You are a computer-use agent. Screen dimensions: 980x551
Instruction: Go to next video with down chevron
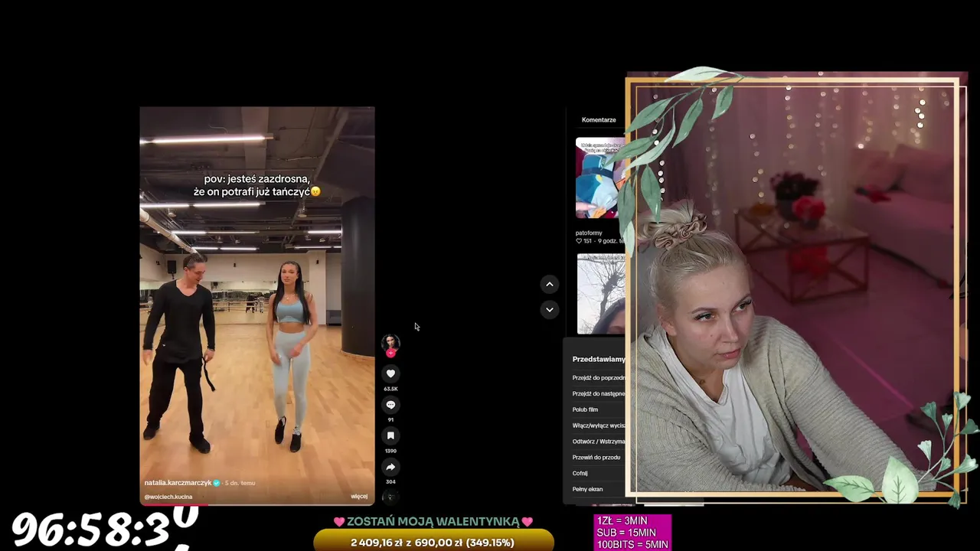click(x=550, y=309)
